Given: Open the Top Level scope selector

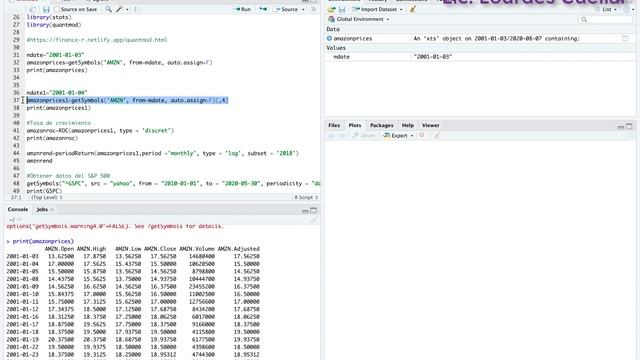Looking at the screenshot, I should (x=47, y=198).
